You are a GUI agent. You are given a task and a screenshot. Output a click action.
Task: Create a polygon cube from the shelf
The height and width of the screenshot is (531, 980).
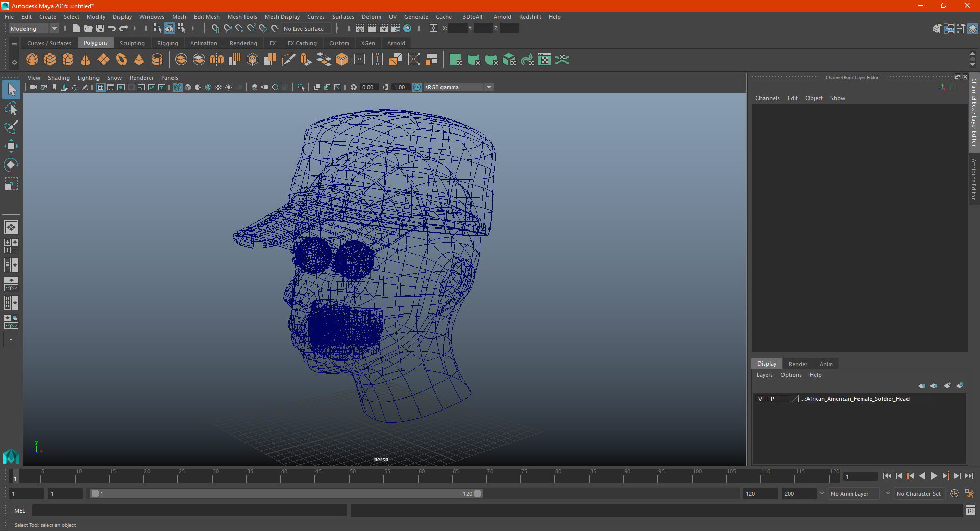50,60
